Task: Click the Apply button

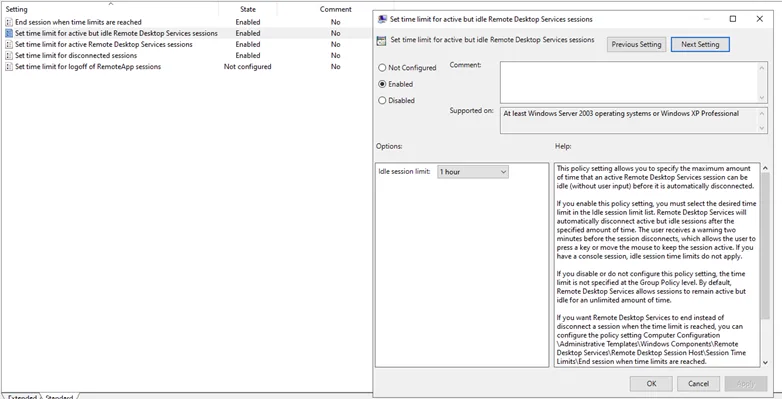Action: point(746,384)
